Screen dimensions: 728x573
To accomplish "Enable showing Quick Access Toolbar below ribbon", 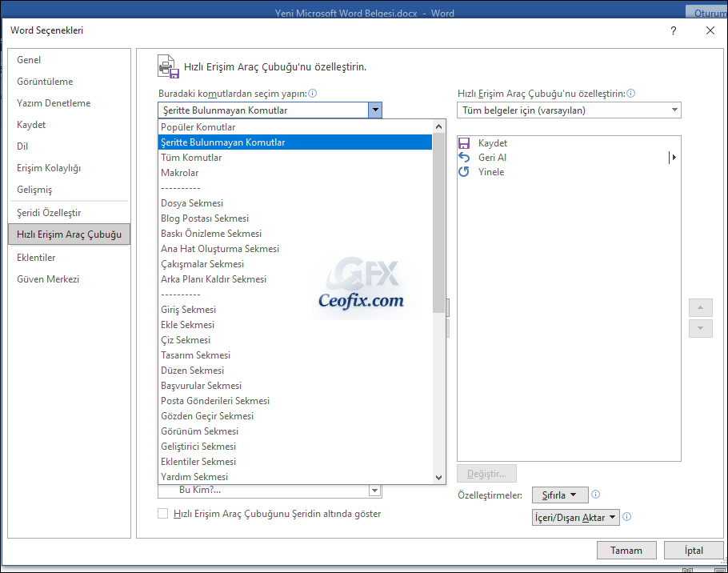I will click(162, 514).
